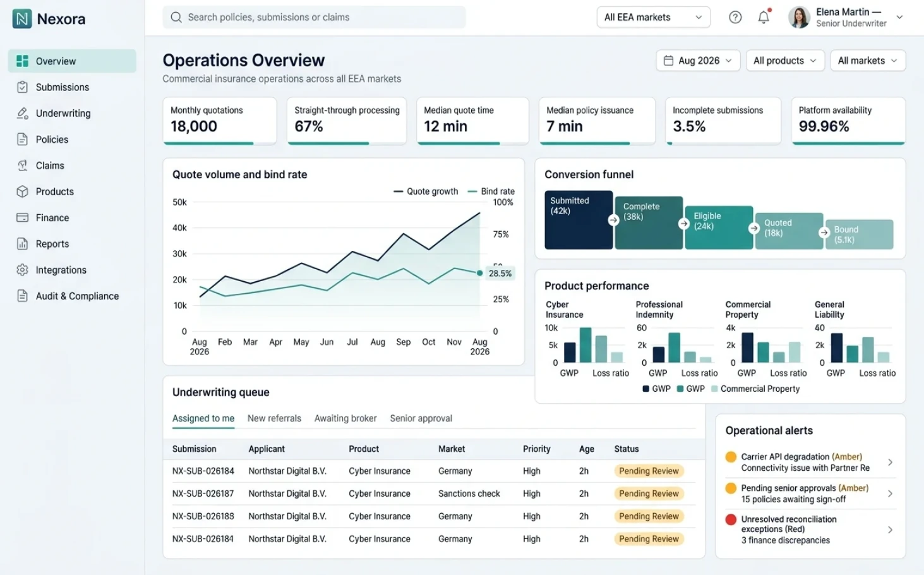This screenshot has width=924, height=575.
Task: Click the Integrations gear icon
Action: (22, 270)
